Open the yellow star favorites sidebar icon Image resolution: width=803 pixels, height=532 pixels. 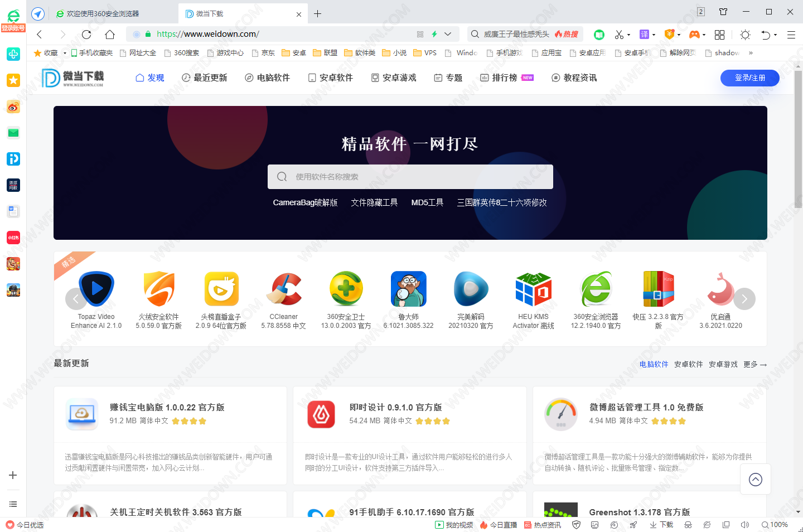[x=13, y=80]
